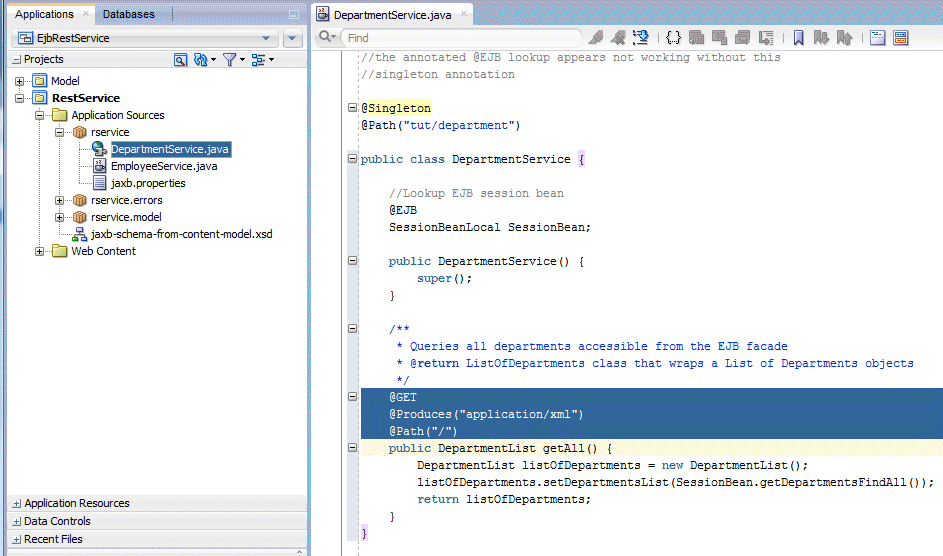
Task: Collapse the getAll() method fold marker
Action: [x=352, y=448]
